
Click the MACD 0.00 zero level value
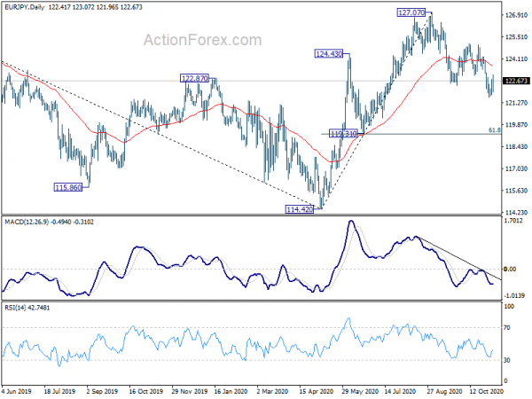[510, 269]
